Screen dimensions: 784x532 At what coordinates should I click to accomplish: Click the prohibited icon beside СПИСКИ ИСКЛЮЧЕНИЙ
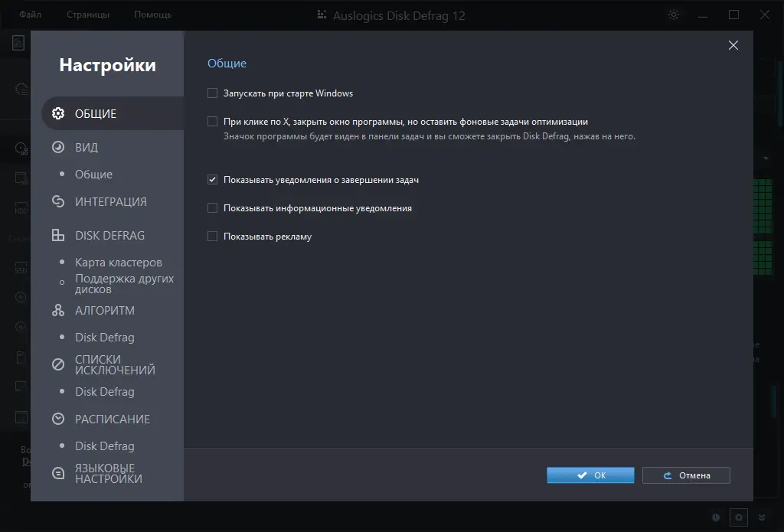pyautogui.click(x=58, y=364)
